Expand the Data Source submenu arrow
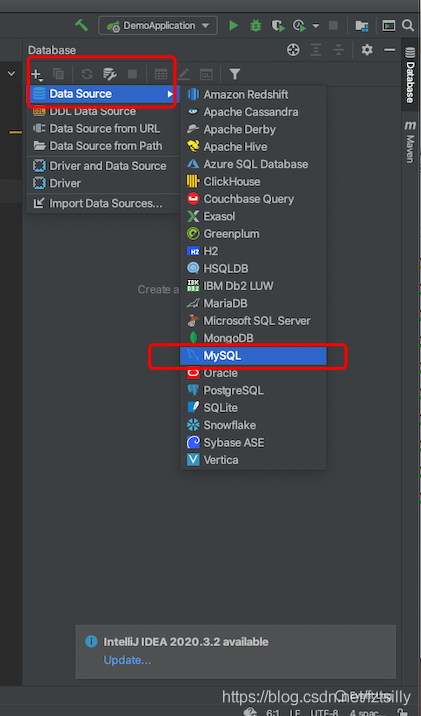This screenshot has width=421, height=716. pos(170,94)
